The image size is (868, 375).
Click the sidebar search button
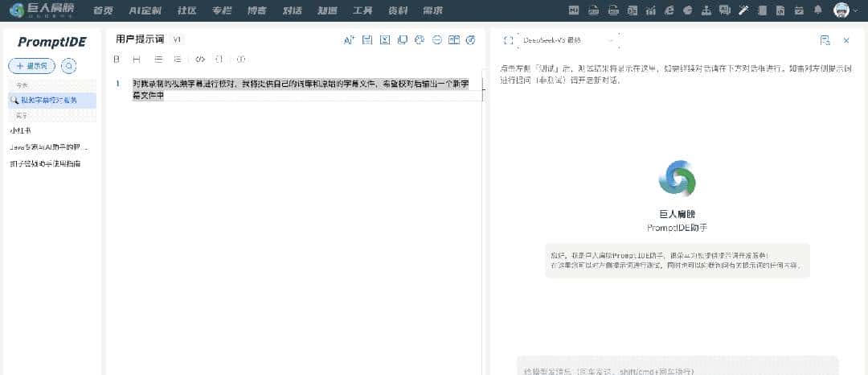[x=68, y=66]
